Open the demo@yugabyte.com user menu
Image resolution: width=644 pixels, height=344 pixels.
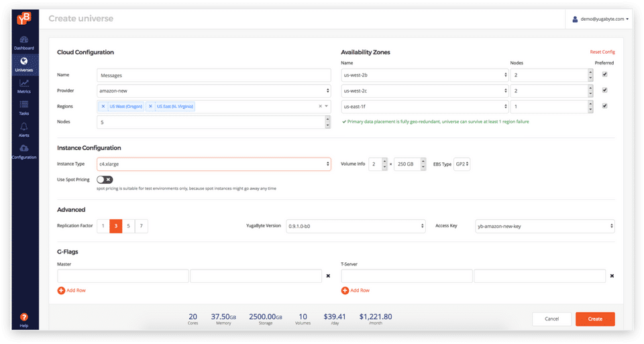point(600,19)
